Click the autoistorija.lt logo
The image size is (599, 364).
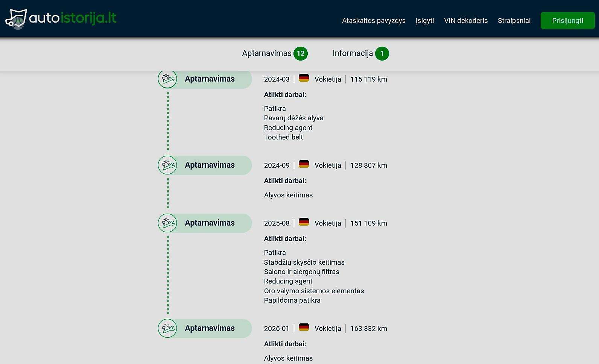pos(61,18)
